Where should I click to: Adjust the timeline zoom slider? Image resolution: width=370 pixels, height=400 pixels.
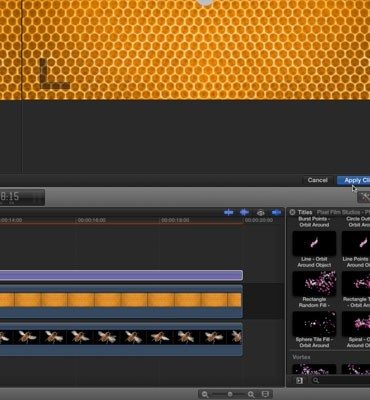click(x=230, y=394)
